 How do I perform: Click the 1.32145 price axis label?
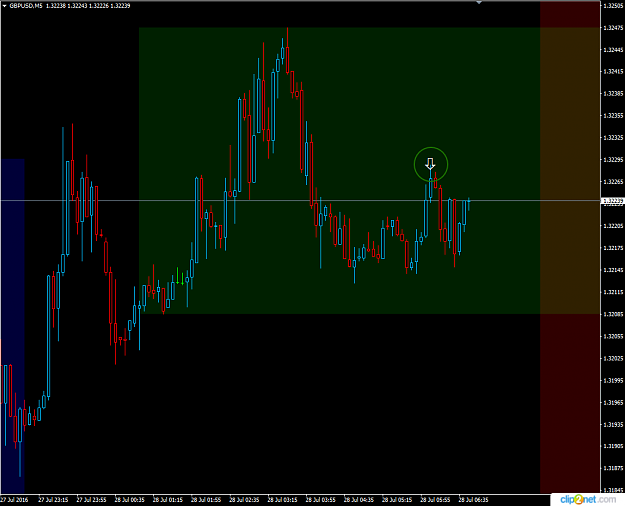[614, 270]
